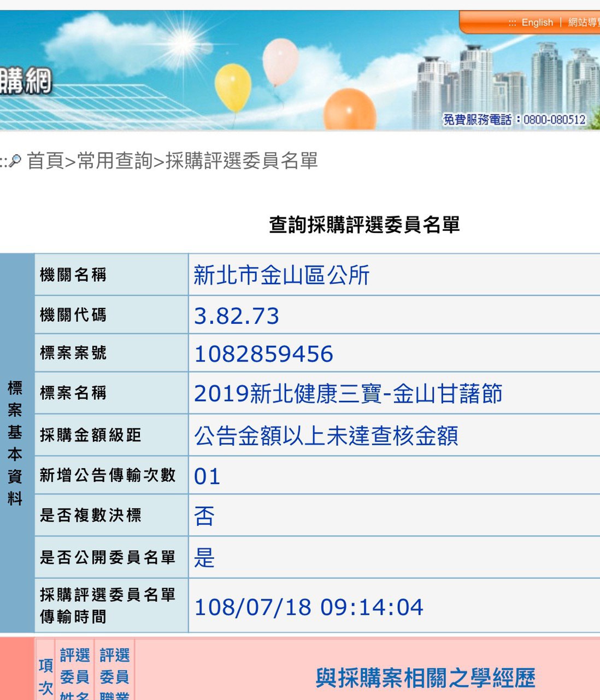This screenshot has width=600, height=700.
Task: Switch site language via English link
Action: click(x=537, y=22)
